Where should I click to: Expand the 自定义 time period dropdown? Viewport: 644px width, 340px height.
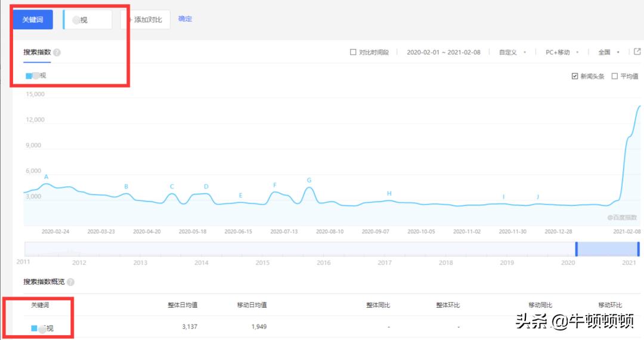(x=512, y=52)
